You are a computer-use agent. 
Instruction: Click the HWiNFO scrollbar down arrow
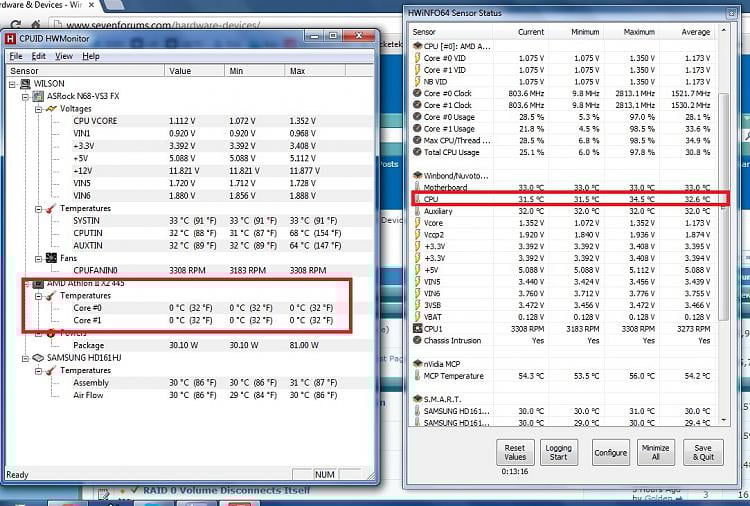tap(724, 420)
